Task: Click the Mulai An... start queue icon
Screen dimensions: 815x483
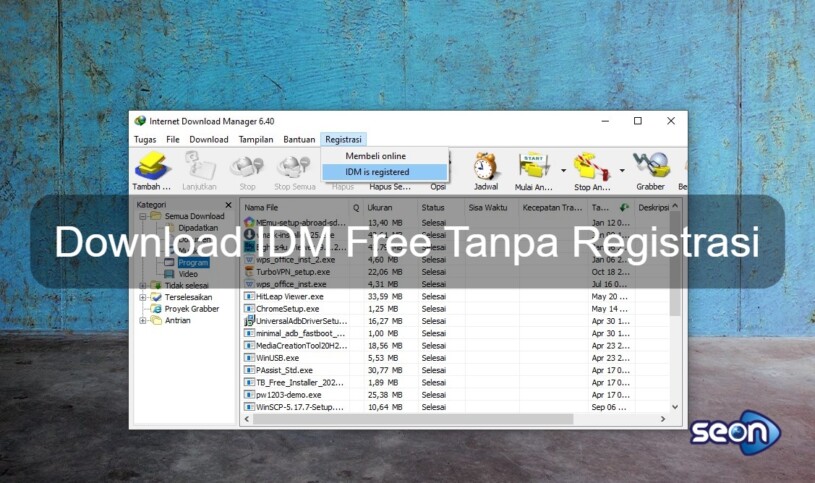Action: (533, 166)
